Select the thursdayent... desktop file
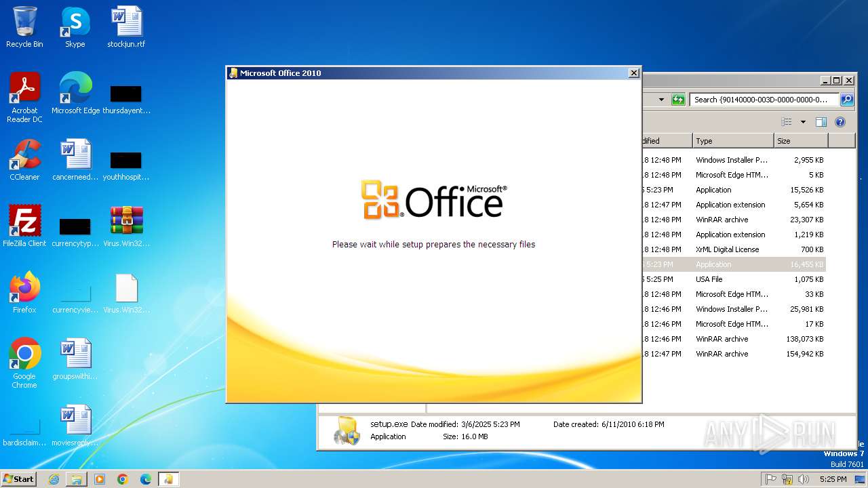The height and width of the screenshot is (488, 868). (x=126, y=98)
